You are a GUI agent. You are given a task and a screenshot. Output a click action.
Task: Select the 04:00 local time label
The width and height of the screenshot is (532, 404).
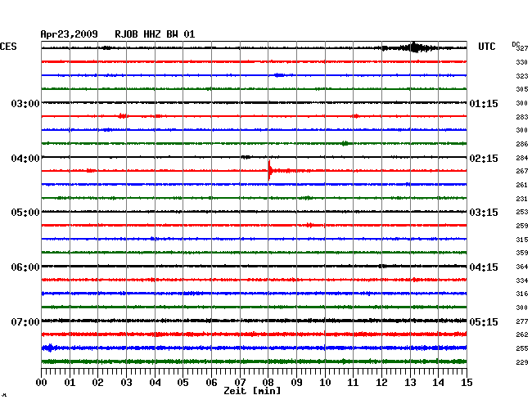coord(25,159)
